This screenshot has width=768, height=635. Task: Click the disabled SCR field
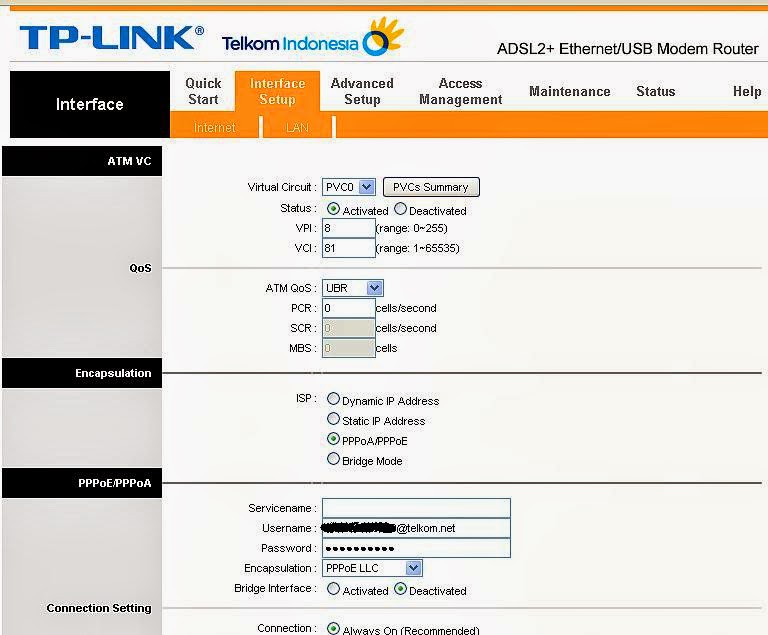click(x=349, y=328)
